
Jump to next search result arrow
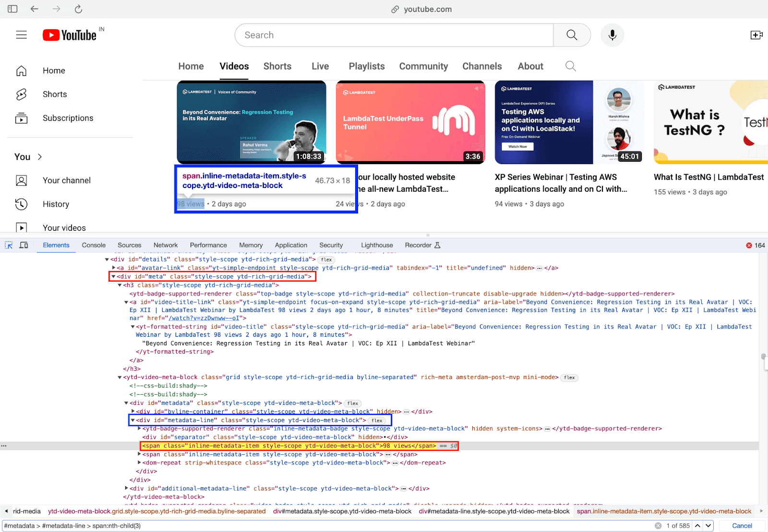click(708, 526)
